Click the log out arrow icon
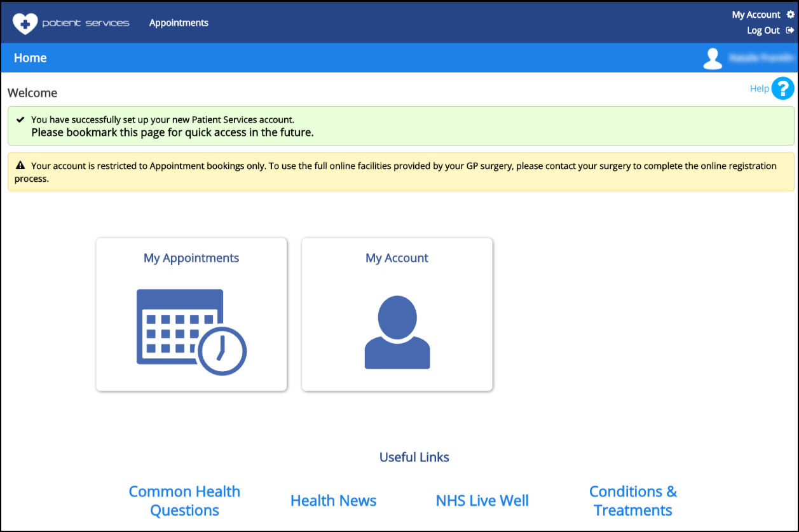 tap(790, 31)
